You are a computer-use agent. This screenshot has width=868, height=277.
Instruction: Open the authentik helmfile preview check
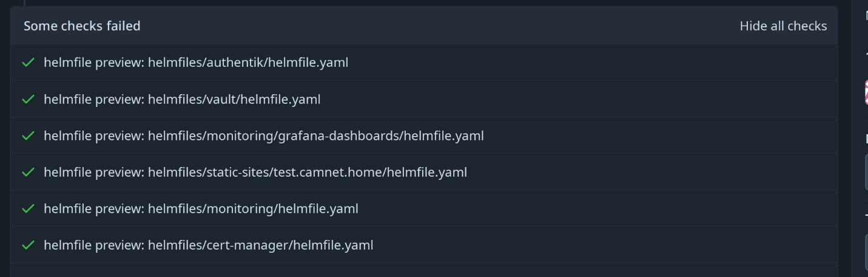196,62
